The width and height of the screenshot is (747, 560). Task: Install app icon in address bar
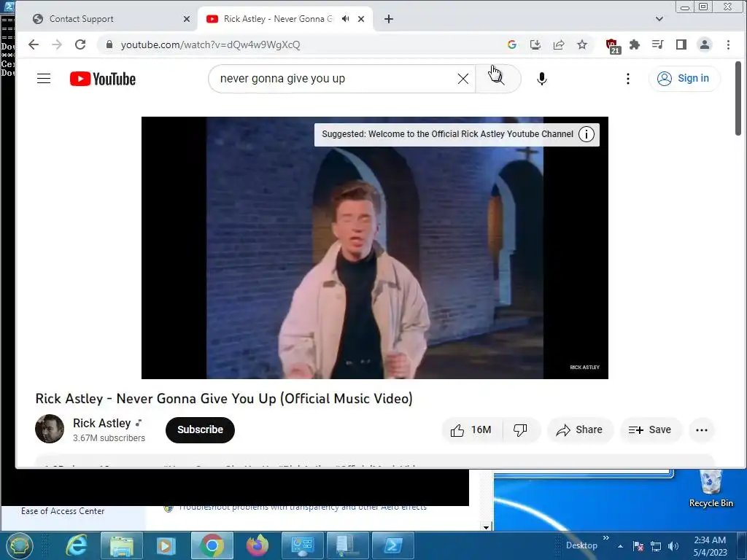535,44
